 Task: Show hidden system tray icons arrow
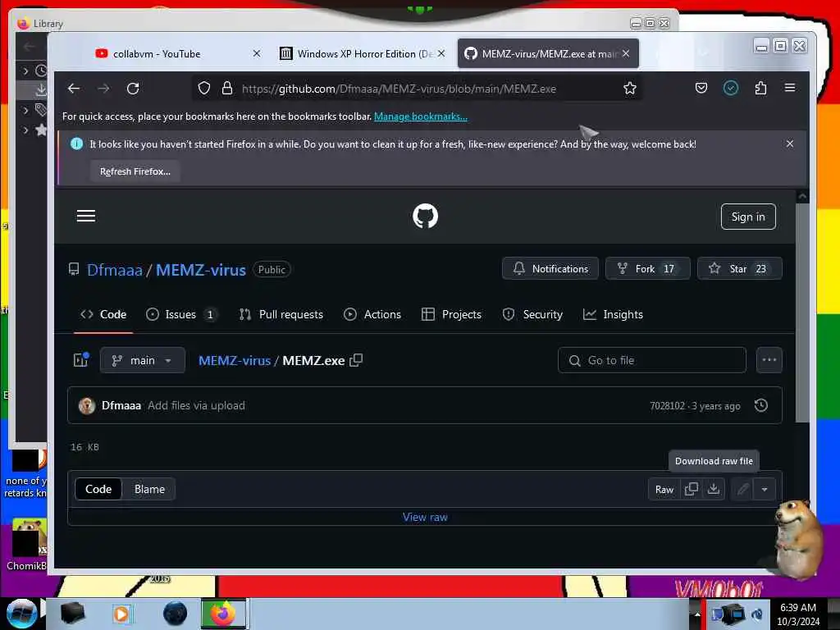coord(697,614)
